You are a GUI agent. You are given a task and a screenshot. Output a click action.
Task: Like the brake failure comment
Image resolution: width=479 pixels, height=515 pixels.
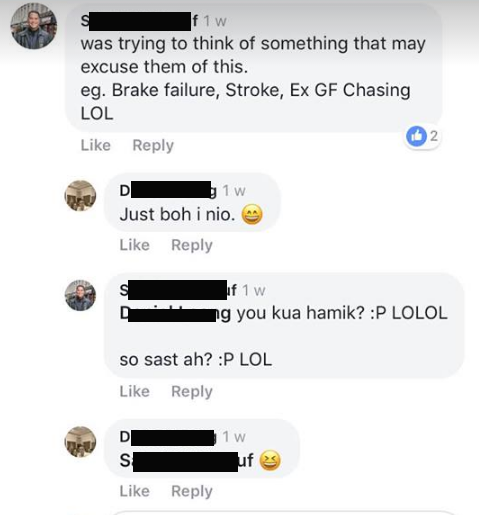pos(96,145)
